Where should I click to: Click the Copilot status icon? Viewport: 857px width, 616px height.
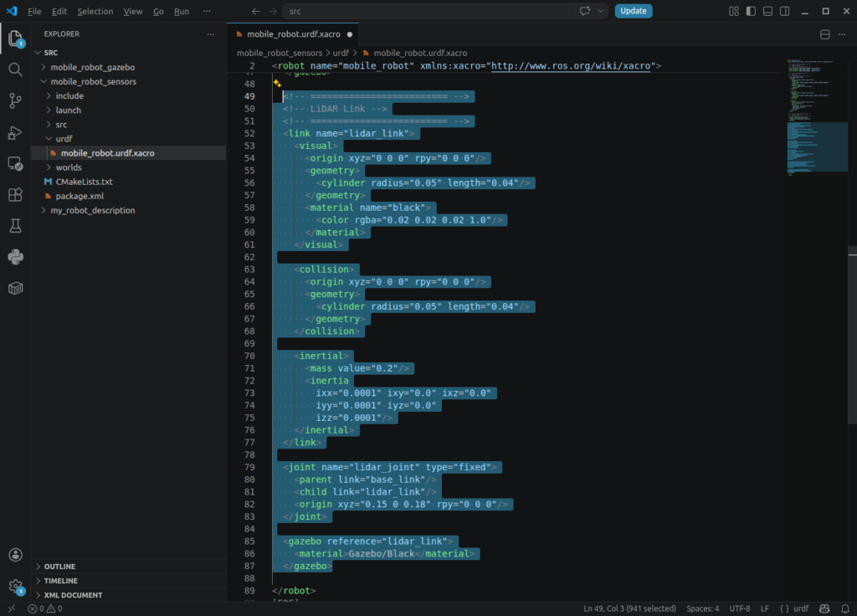[x=824, y=608]
